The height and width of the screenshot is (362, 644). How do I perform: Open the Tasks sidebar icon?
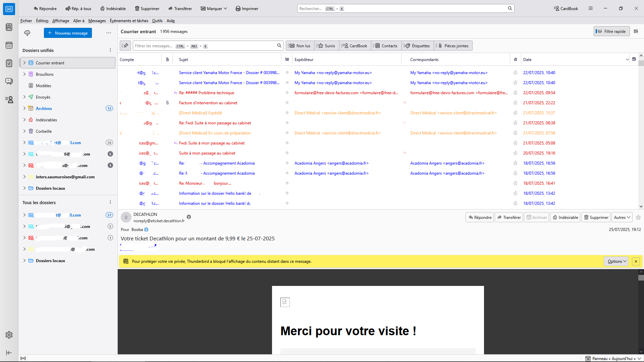9,63
